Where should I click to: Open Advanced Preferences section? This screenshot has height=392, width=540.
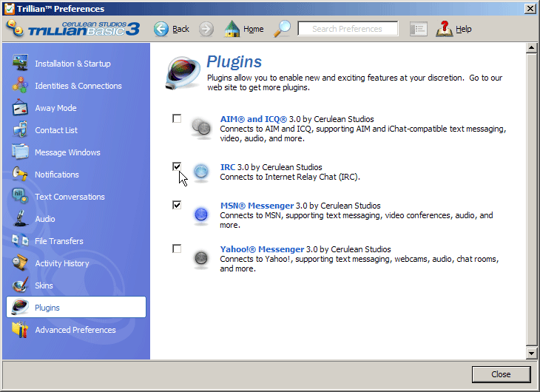click(75, 330)
